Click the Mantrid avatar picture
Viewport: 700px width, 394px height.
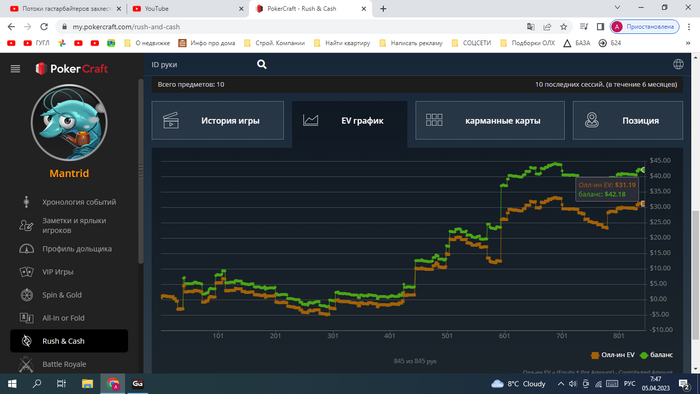[x=69, y=123]
